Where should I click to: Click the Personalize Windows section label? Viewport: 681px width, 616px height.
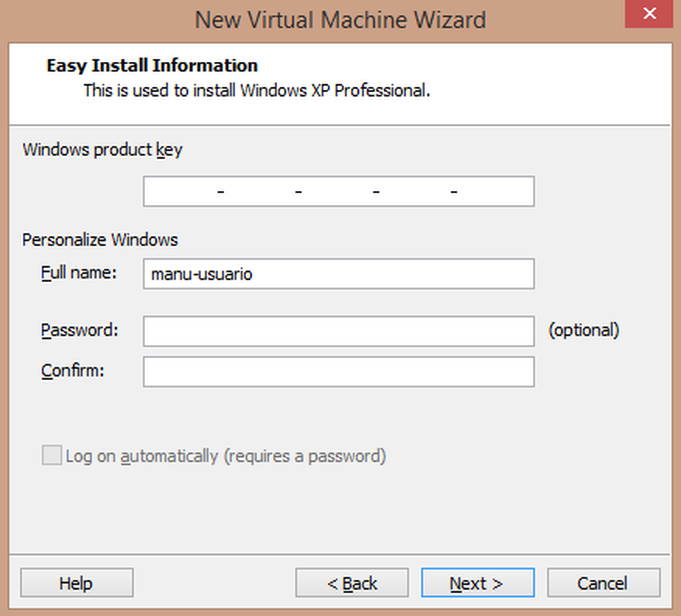coord(100,240)
